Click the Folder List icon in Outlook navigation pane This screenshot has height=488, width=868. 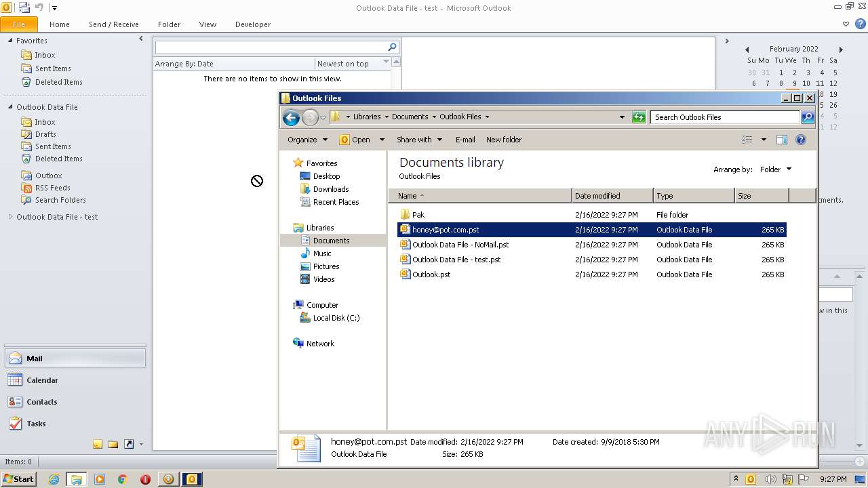(113, 444)
